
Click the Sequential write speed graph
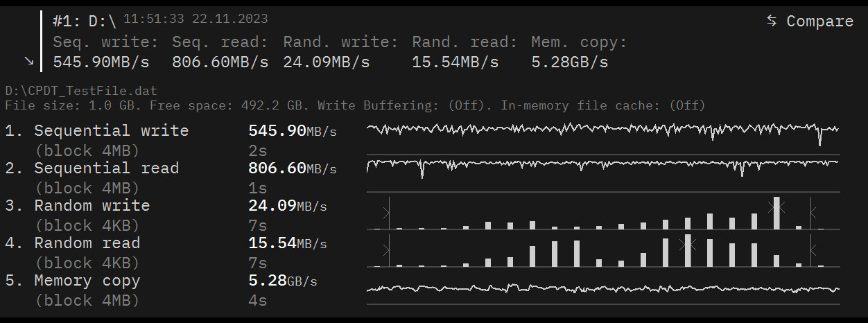click(602, 130)
